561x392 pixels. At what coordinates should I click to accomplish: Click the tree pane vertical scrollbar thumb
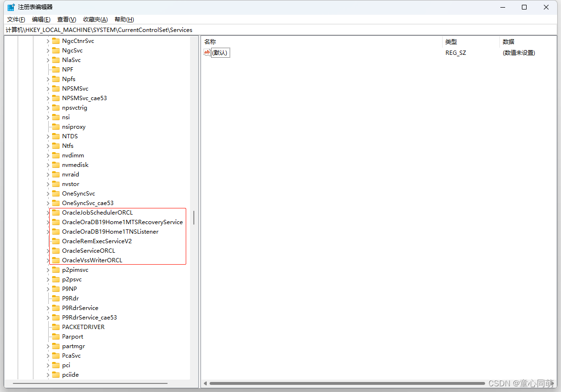click(x=193, y=217)
